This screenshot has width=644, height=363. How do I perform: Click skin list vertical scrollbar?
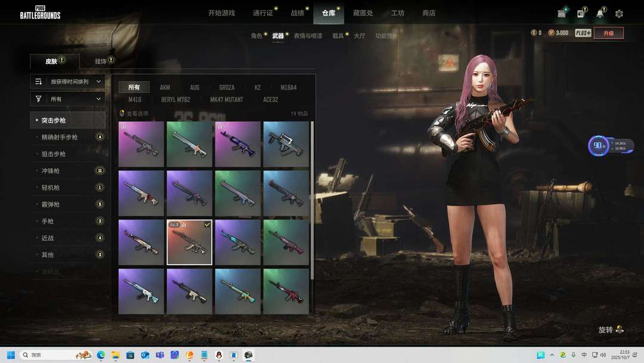tap(312, 201)
